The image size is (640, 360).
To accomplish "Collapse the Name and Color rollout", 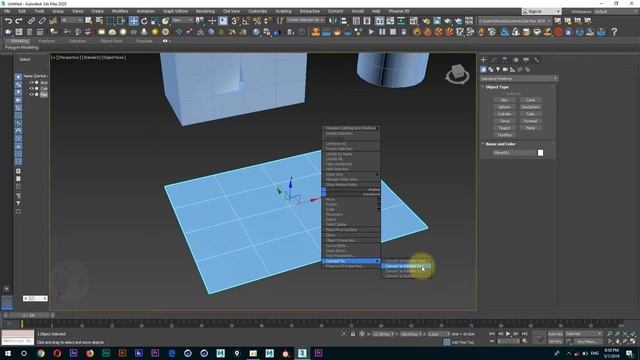I will tap(500, 144).
